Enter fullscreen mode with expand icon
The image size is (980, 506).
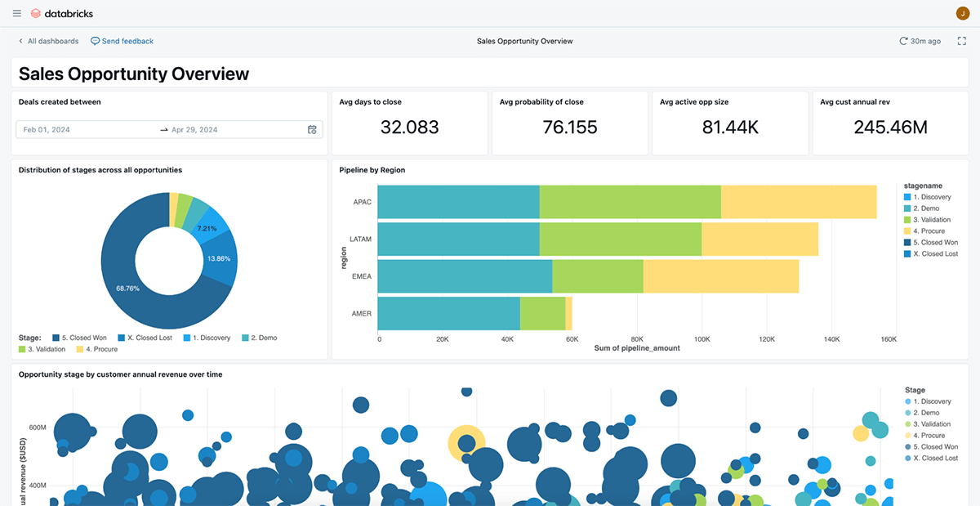click(961, 41)
